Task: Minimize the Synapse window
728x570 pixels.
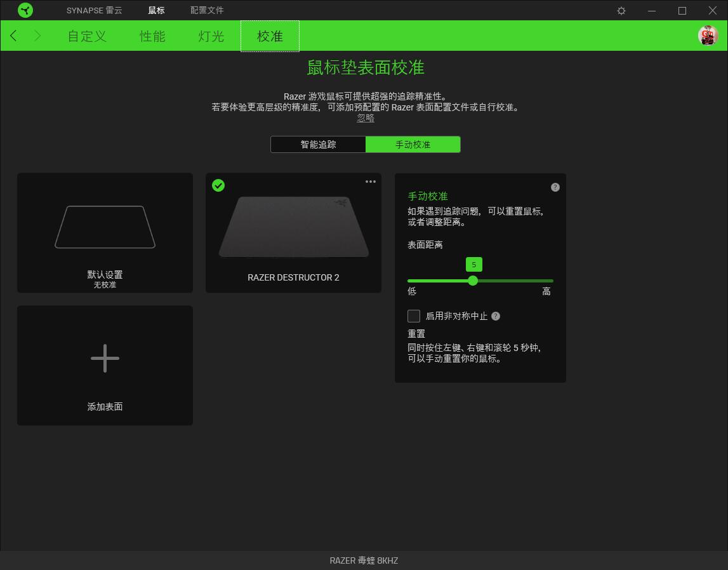Action: pos(652,11)
